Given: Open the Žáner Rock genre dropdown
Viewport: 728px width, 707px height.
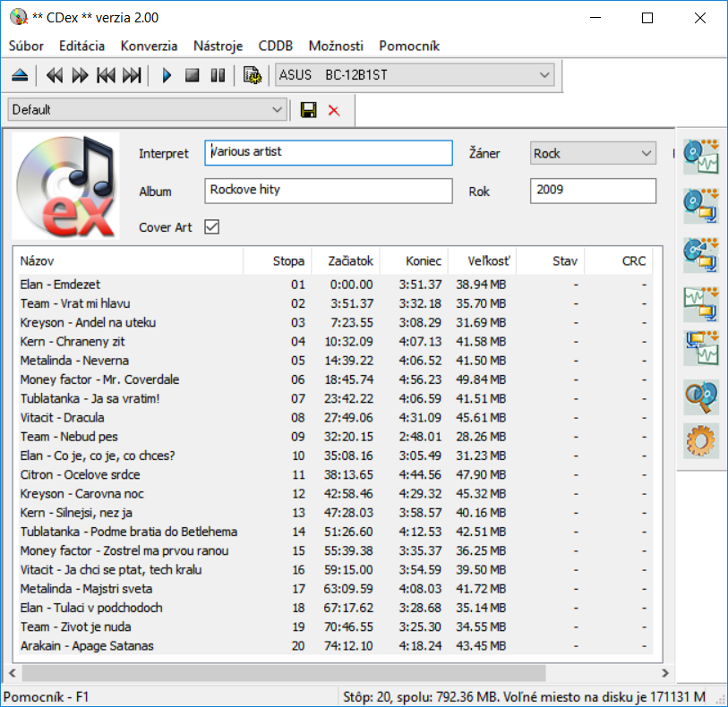Looking at the screenshot, I should (x=647, y=154).
